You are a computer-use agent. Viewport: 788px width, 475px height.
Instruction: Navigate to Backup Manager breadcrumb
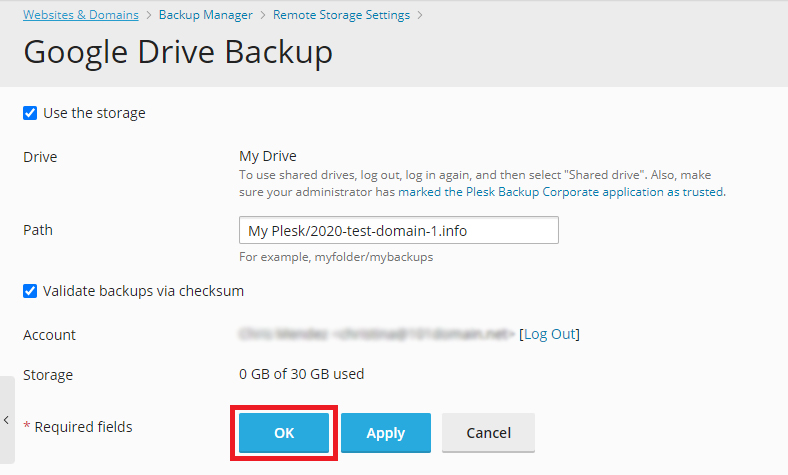[x=205, y=15]
